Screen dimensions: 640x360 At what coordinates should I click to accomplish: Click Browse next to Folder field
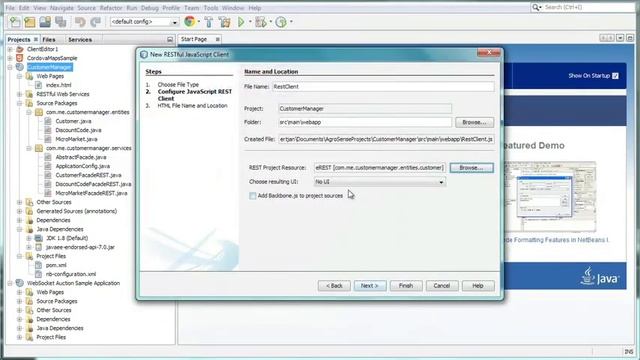474,122
